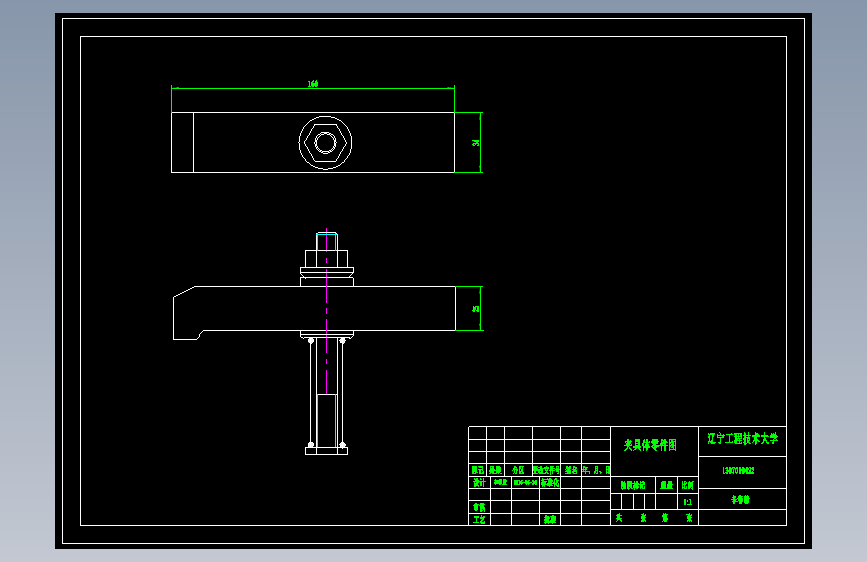This screenshot has width=867, height=562.
Task: Select the 批准 cell
Action: click(550, 519)
